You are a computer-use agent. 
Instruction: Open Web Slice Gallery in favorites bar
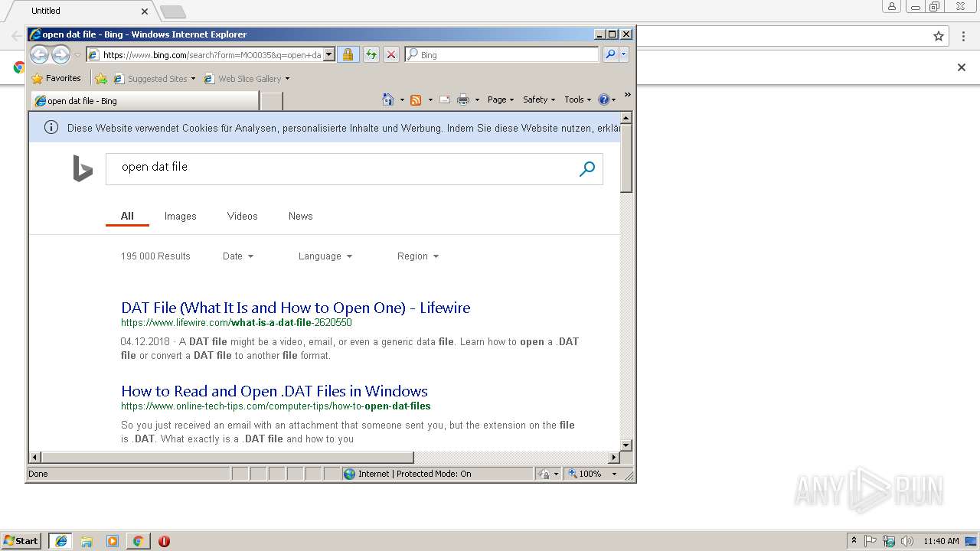(x=247, y=78)
